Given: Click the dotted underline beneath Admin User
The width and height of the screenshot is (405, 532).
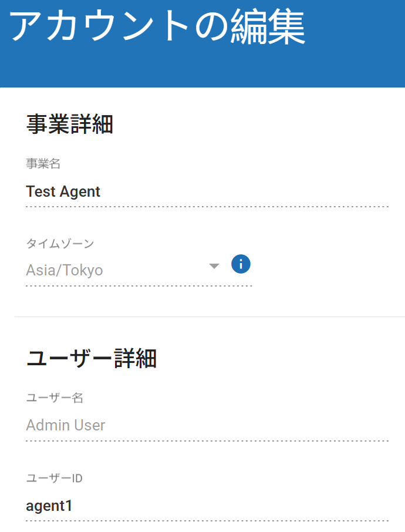Looking at the screenshot, I should click(207, 440).
